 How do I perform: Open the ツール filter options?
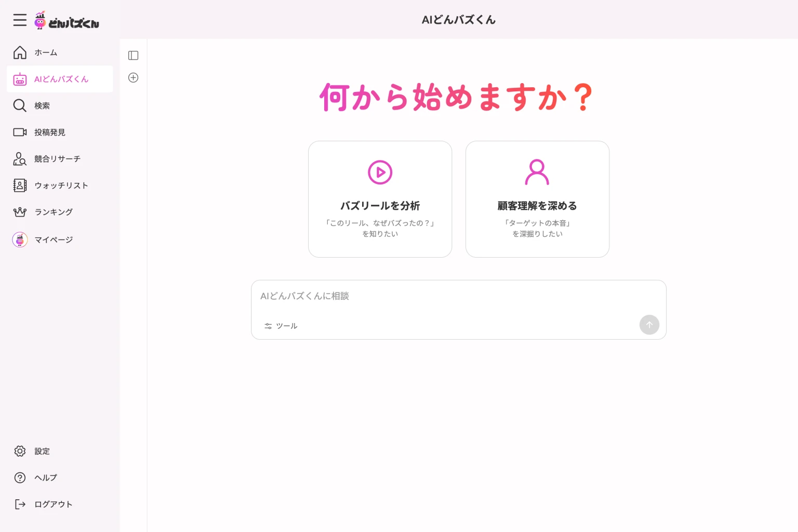click(281, 326)
